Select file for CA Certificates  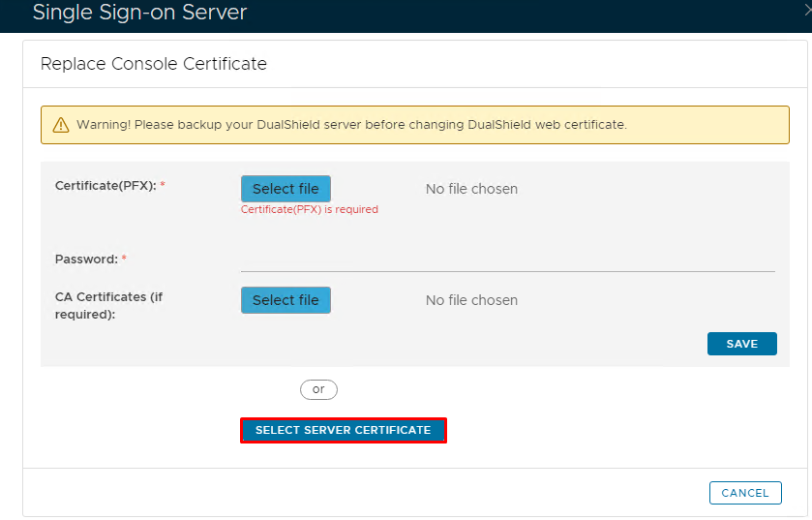[286, 300]
